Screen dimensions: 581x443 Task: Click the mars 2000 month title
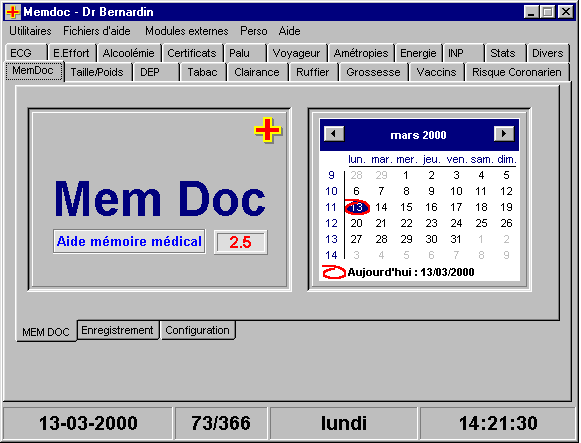coord(418,135)
